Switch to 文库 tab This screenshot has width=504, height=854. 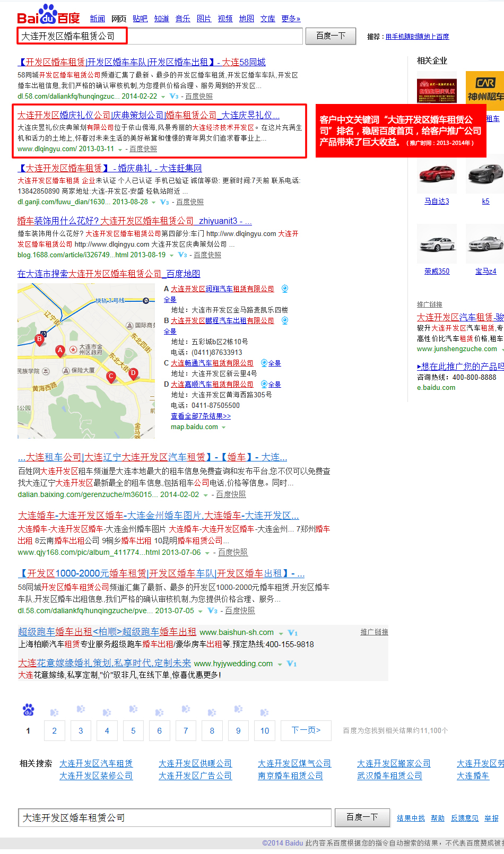[268, 19]
